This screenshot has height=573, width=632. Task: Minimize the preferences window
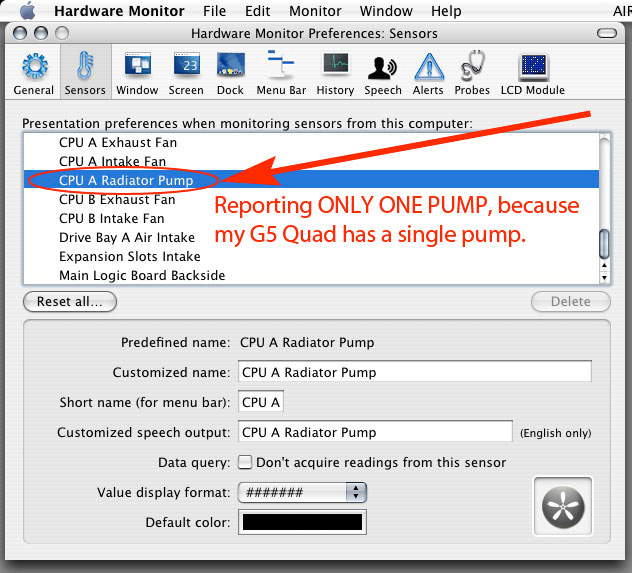(x=41, y=33)
